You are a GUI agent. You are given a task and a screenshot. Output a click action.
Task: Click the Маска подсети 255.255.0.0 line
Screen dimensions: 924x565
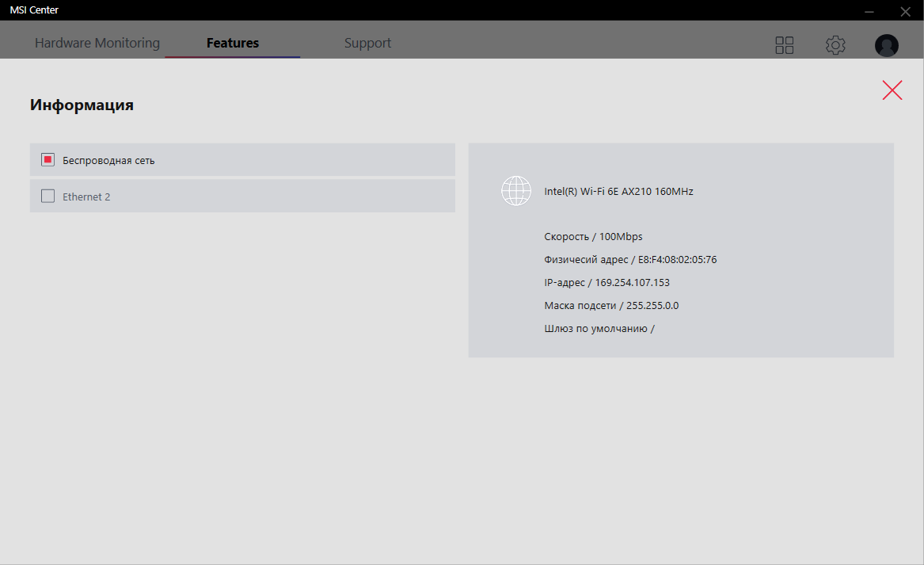point(612,306)
